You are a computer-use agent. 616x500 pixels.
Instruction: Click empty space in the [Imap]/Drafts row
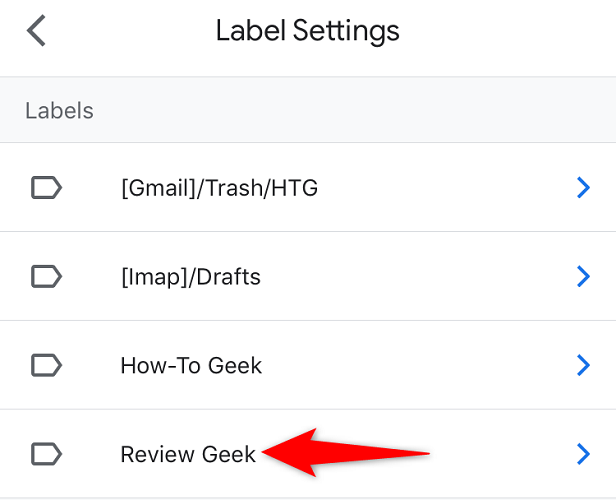pos(420,276)
